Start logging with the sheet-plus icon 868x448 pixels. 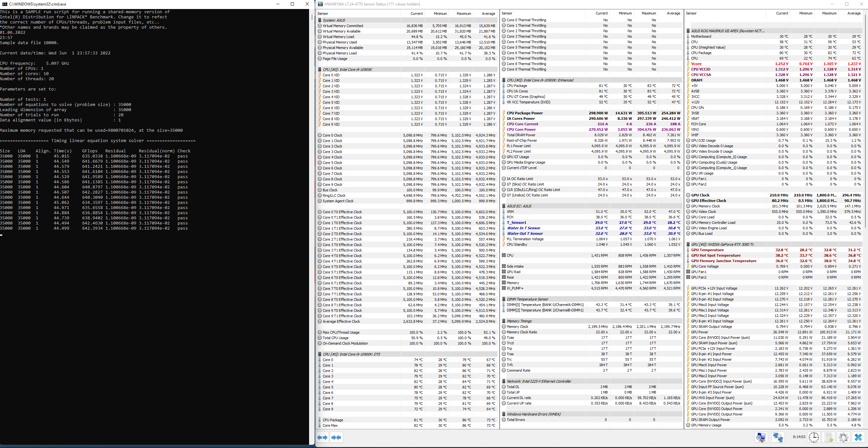(x=829, y=437)
